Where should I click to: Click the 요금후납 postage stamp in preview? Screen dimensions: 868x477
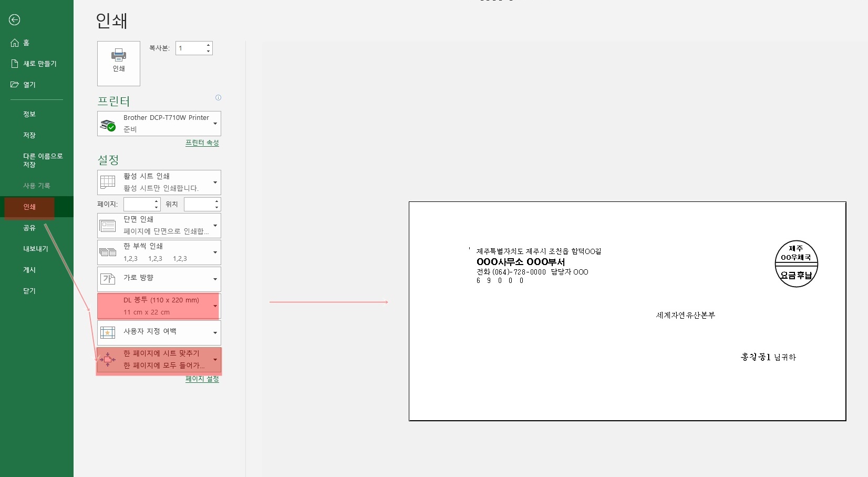coord(797,264)
